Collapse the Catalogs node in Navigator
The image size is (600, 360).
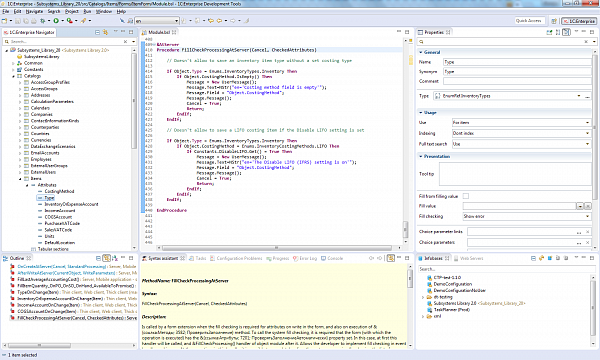[13, 76]
